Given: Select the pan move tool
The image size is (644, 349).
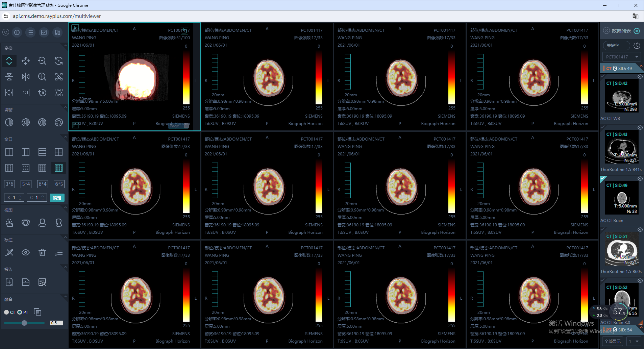Looking at the screenshot, I should pos(26,61).
